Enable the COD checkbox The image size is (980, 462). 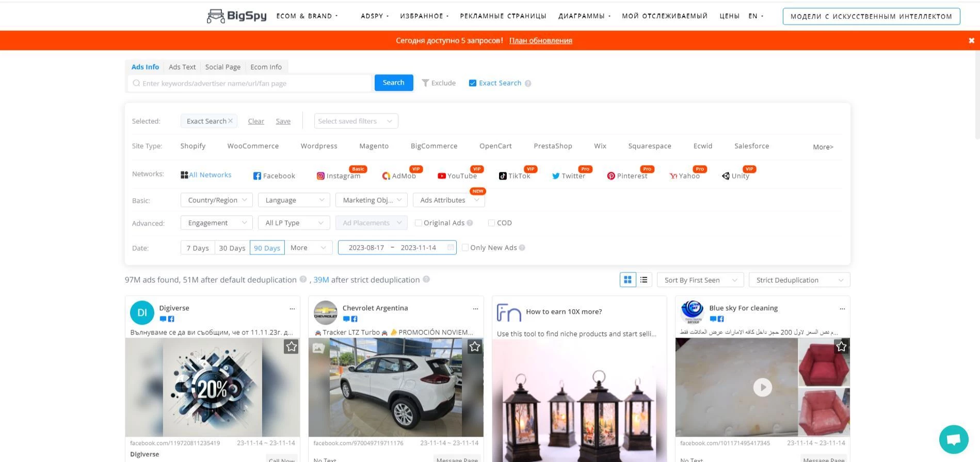[x=491, y=223]
